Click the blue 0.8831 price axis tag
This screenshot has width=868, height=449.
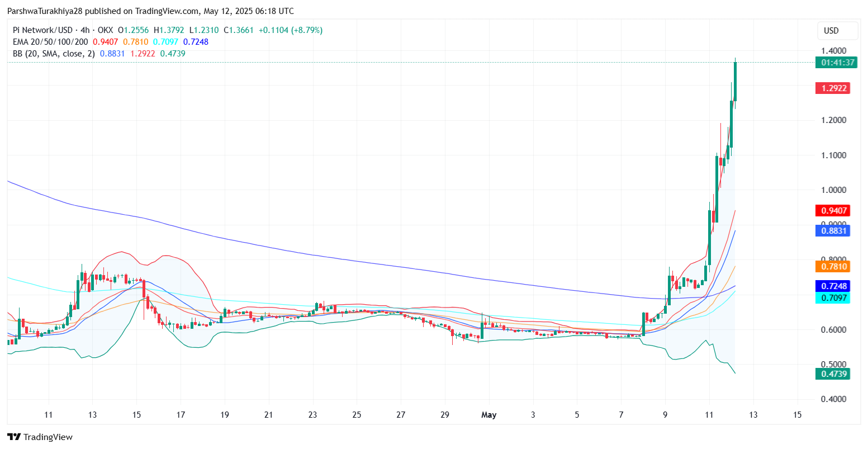click(x=833, y=230)
